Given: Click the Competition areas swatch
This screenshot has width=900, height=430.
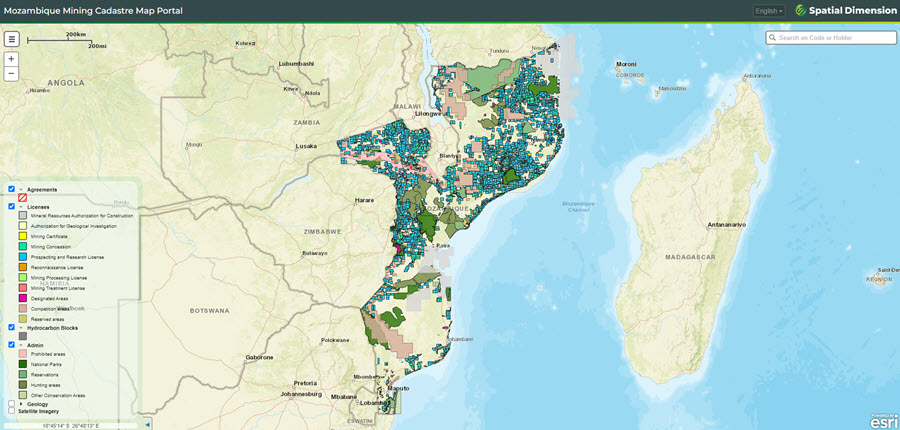Looking at the screenshot, I should tap(22, 308).
